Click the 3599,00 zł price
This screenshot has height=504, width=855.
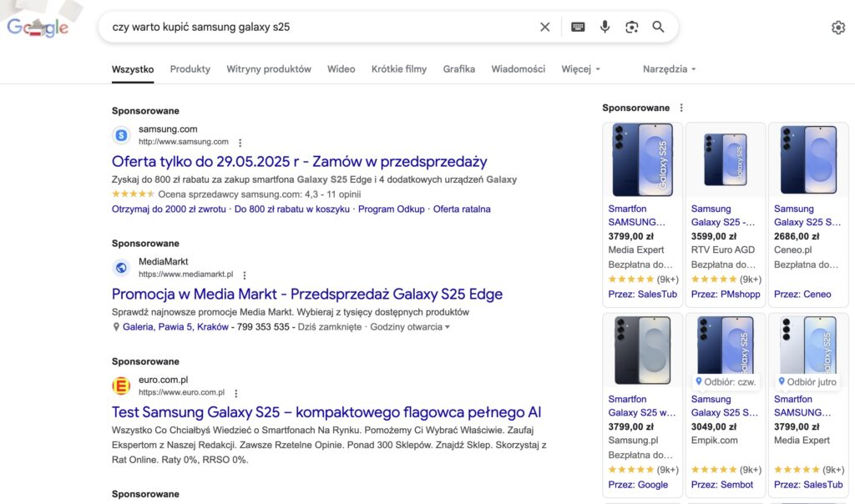pos(713,236)
